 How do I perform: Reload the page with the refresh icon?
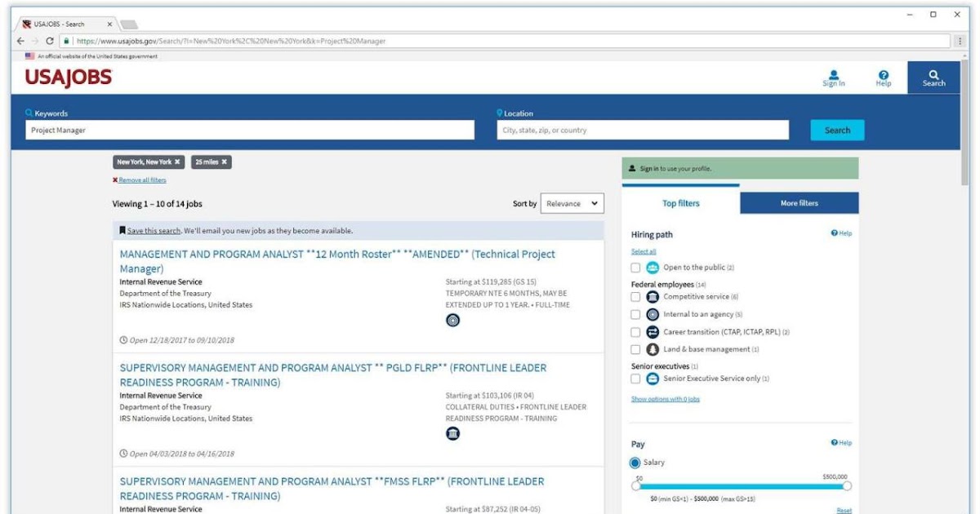[50, 41]
